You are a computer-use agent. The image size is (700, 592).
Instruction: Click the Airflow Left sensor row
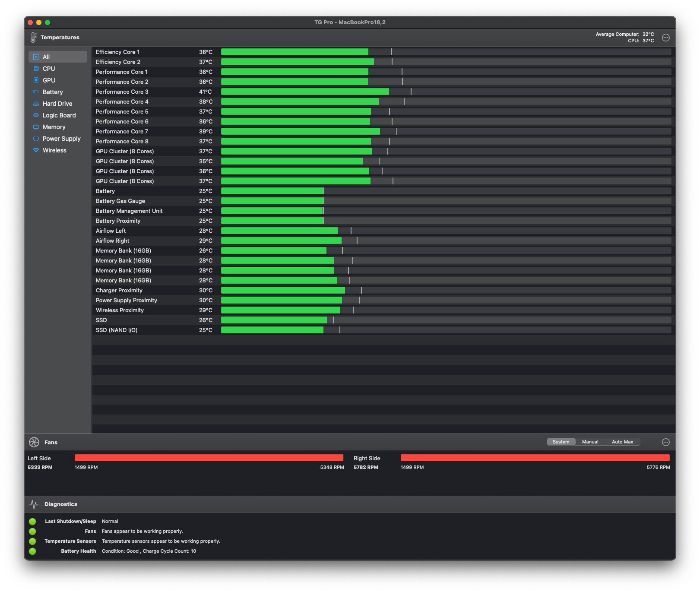click(x=383, y=231)
